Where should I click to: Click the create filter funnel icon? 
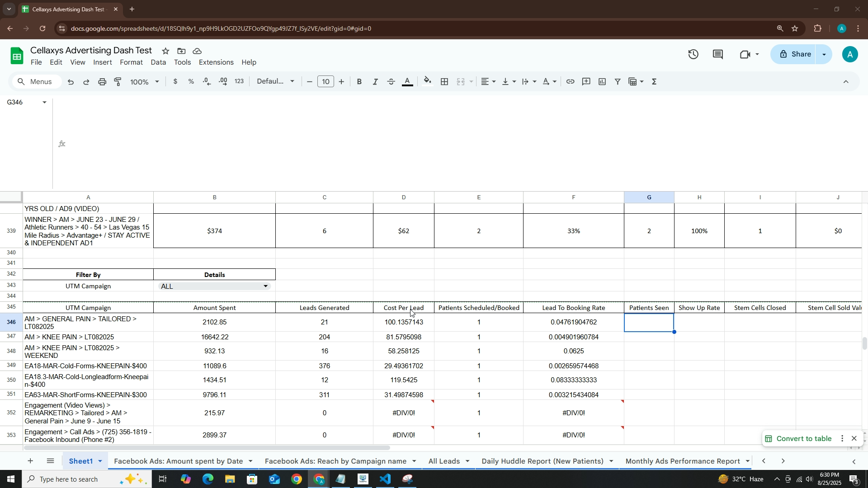pos(618,82)
